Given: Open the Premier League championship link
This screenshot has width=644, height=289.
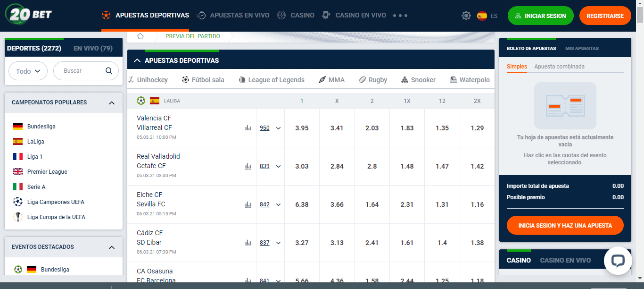Looking at the screenshot, I should 47,172.
